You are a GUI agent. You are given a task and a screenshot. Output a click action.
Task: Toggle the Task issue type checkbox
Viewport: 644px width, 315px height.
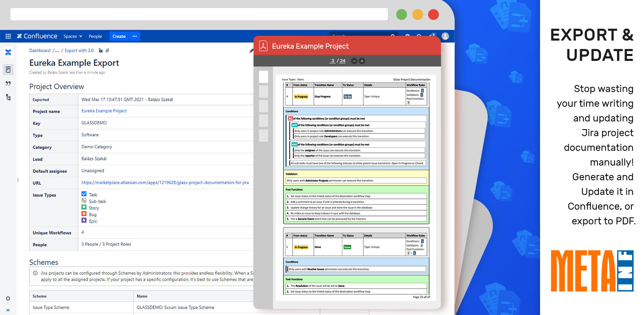(x=84, y=194)
